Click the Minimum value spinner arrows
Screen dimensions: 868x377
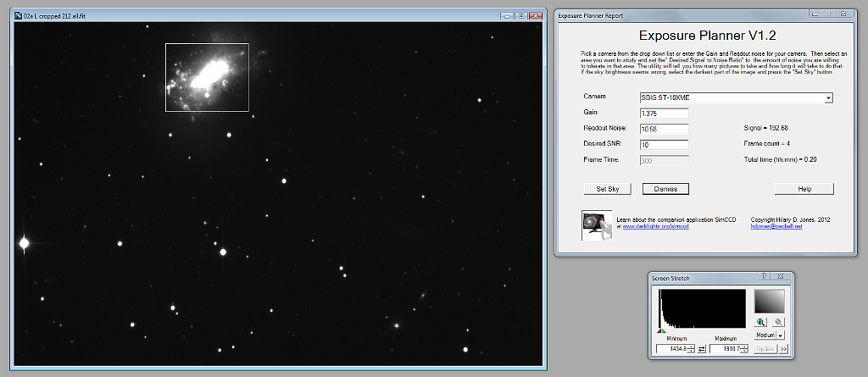691,349
